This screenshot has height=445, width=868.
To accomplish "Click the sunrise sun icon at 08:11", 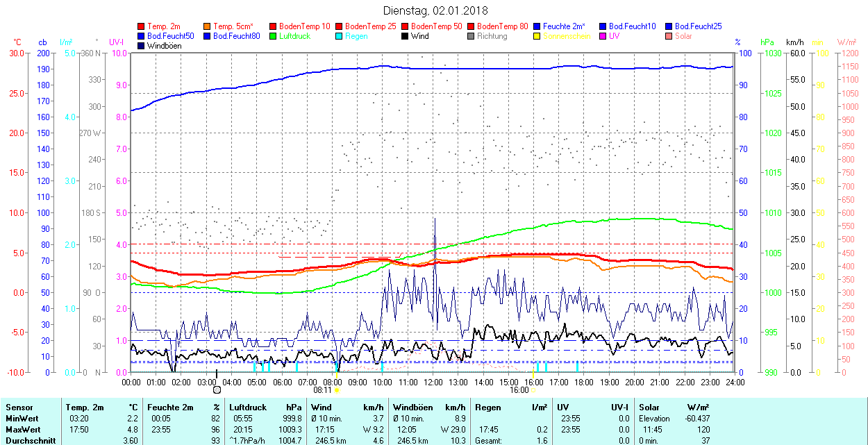I will pos(337,390).
